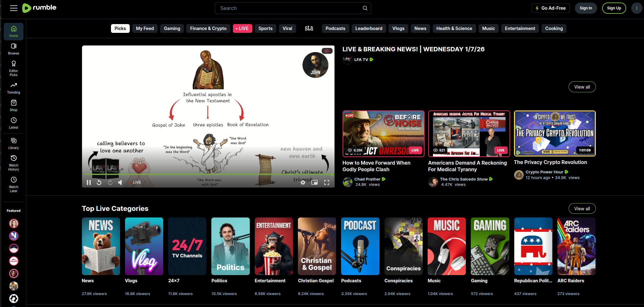Go to Editor Picks in the sidebar
This screenshot has width=644, height=307.
click(13, 68)
